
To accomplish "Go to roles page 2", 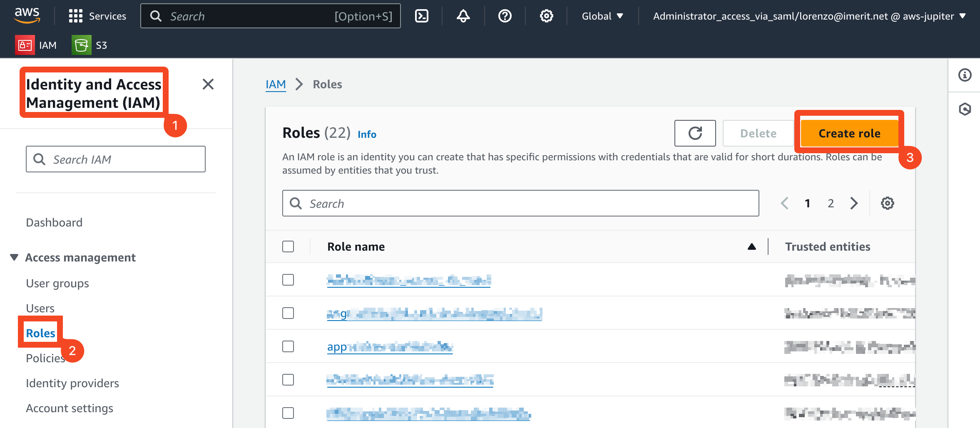I will click(831, 203).
